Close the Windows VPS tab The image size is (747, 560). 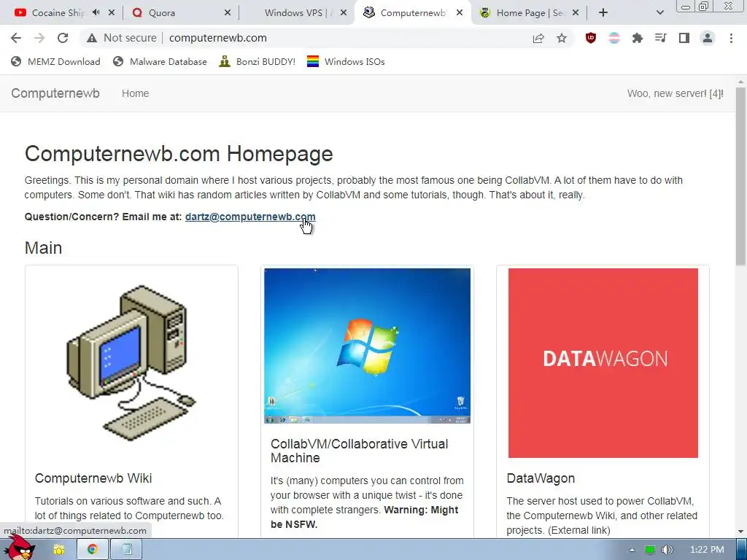click(344, 13)
